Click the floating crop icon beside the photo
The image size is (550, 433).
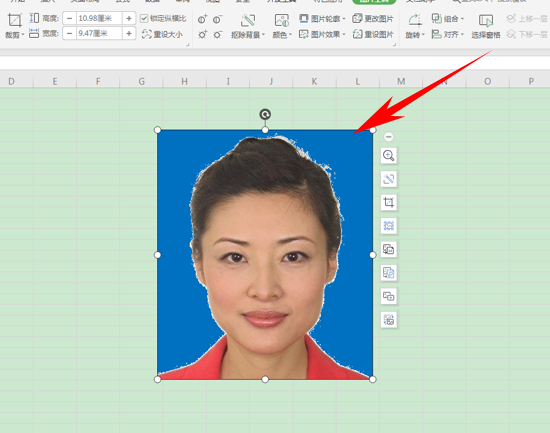click(389, 202)
